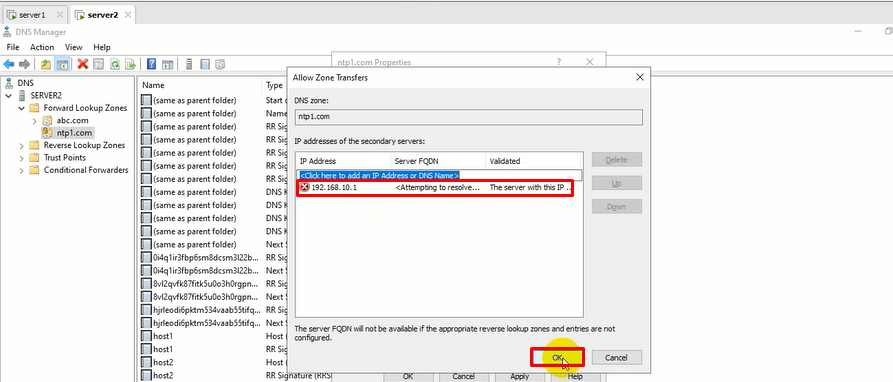Click the Down button in the dialog
This screenshot has width=893, height=382.
[x=617, y=207]
